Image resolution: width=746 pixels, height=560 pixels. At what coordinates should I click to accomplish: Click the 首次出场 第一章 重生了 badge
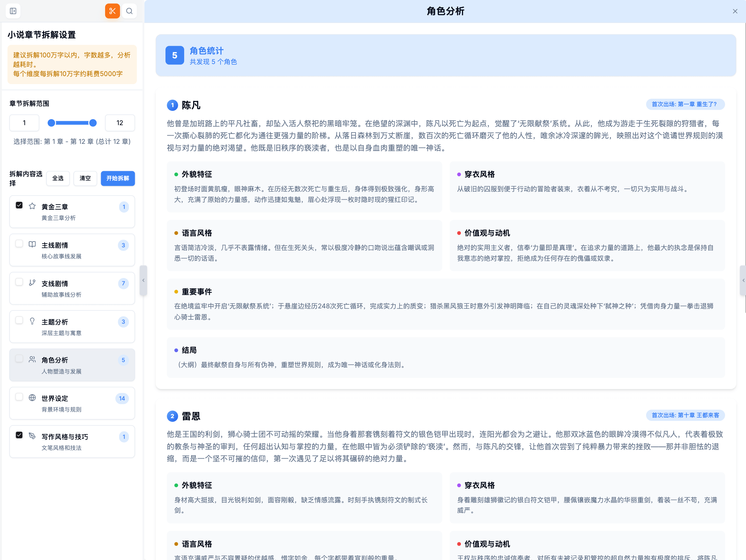(x=685, y=104)
